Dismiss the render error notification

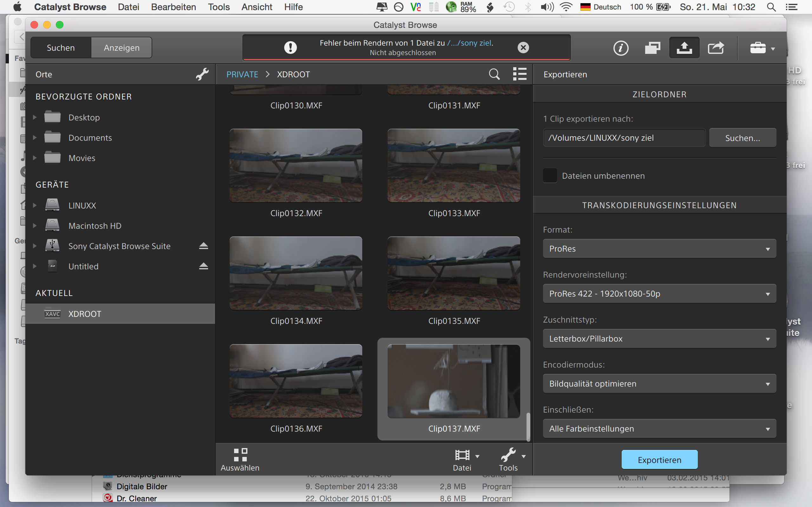coord(523,48)
